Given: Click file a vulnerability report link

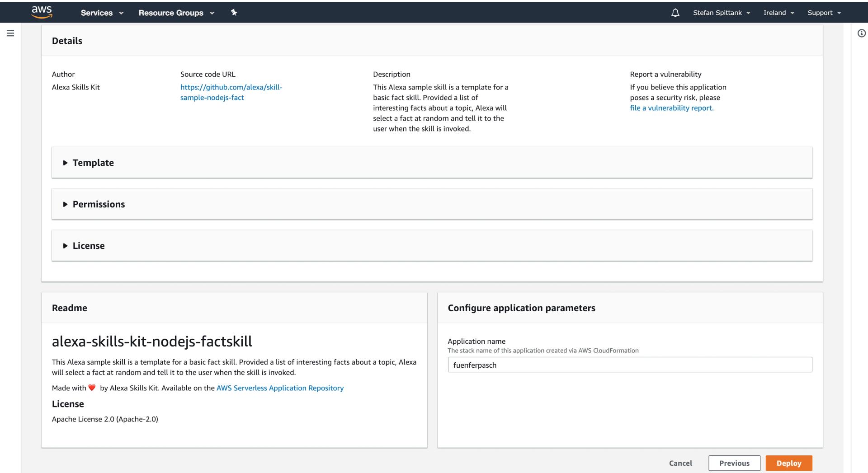Looking at the screenshot, I should pyautogui.click(x=671, y=108).
